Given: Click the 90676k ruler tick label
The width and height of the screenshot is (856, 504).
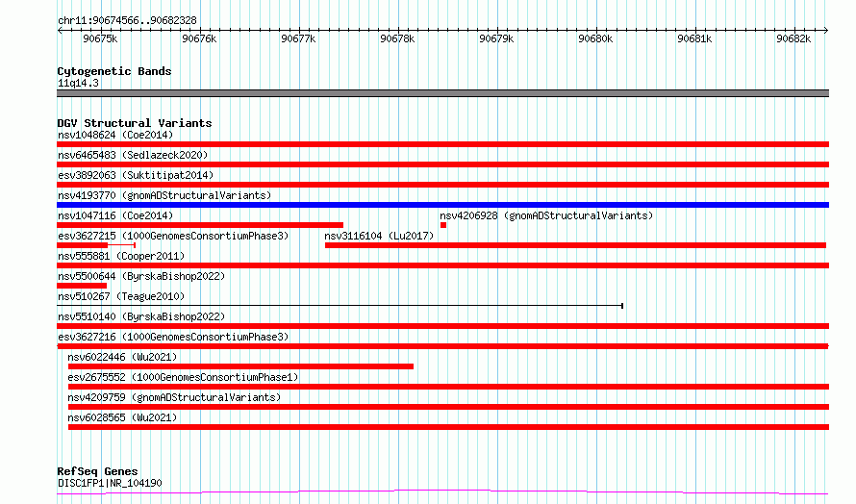Looking at the screenshot, I should [x=199, y=38].
